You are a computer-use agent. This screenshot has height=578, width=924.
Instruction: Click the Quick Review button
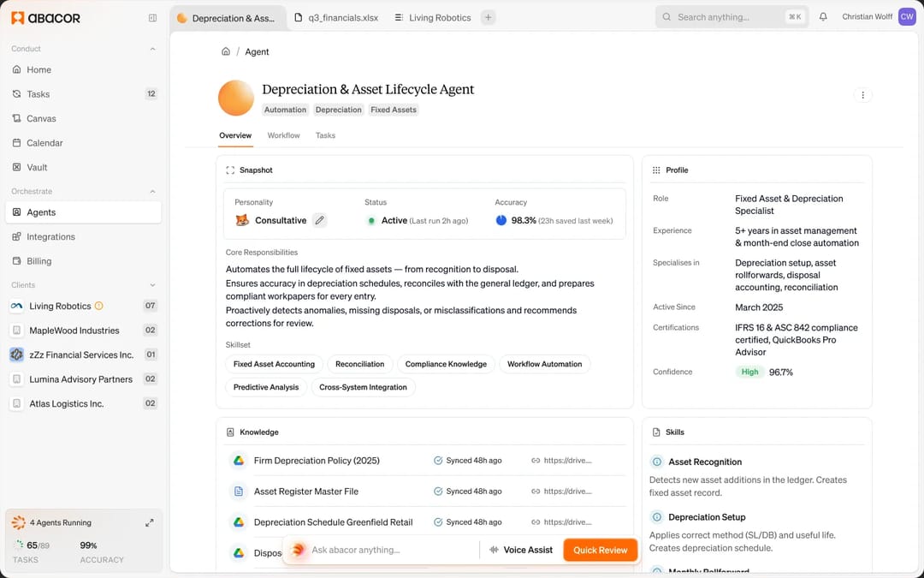[x=600, y=551]
